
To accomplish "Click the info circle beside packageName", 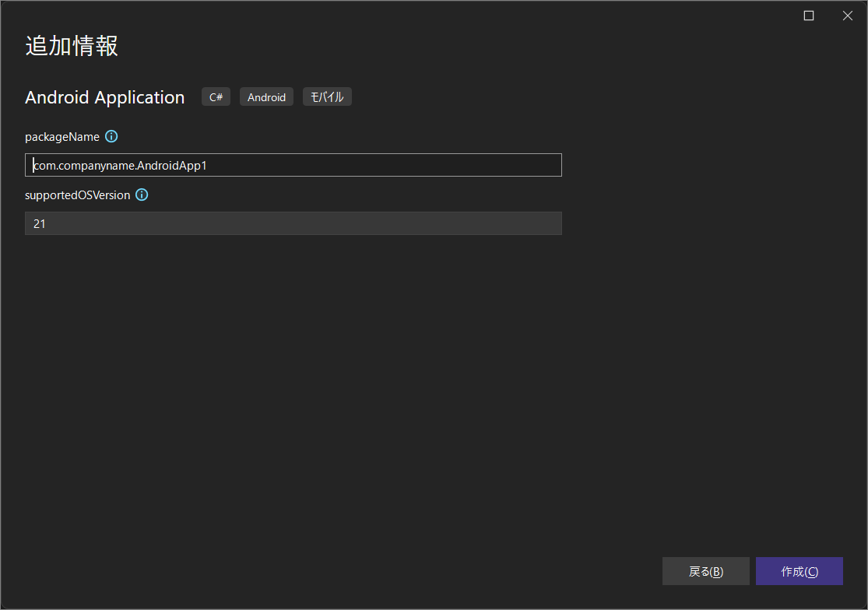I will coord(111,136).
